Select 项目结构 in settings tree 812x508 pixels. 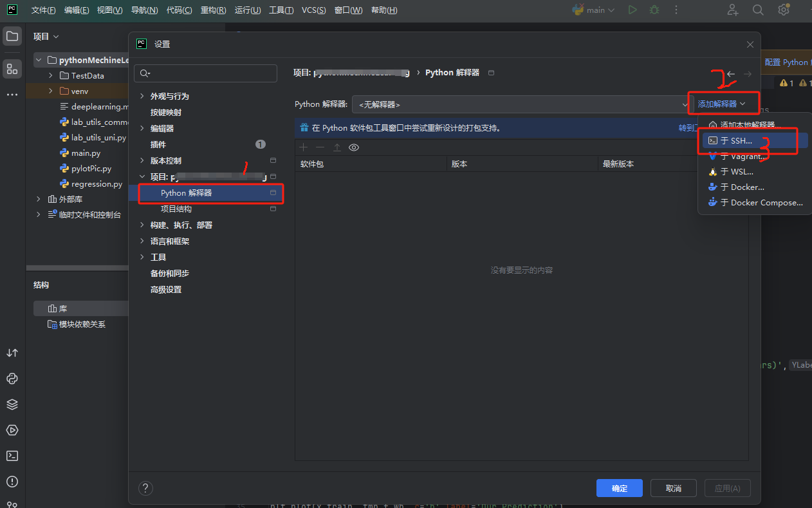click(176, 209)
